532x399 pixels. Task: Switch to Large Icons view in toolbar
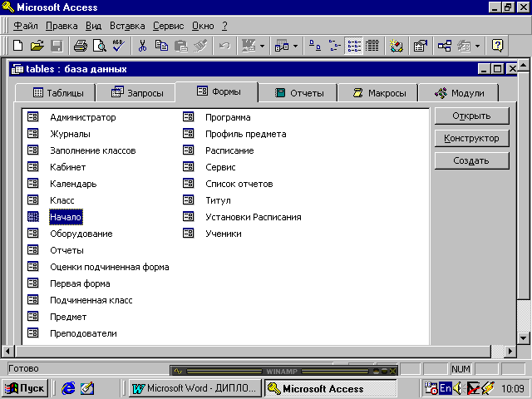point(315,46)
